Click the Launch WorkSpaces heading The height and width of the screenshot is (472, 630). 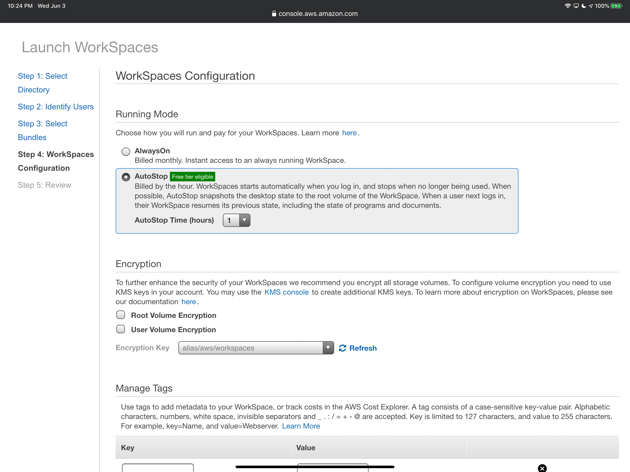(90, 47)
